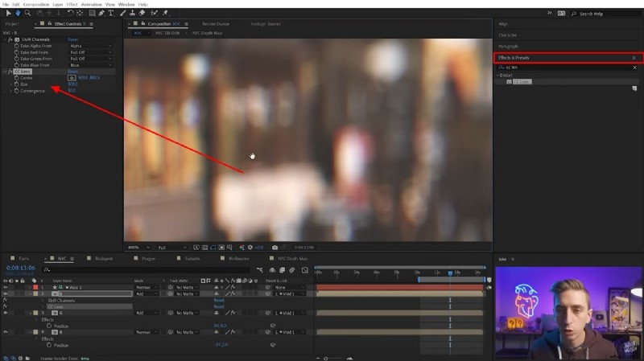The height and width of the screenshot is (361, 644).
Task: Select the Type text tool
Action: click(111, 13)
